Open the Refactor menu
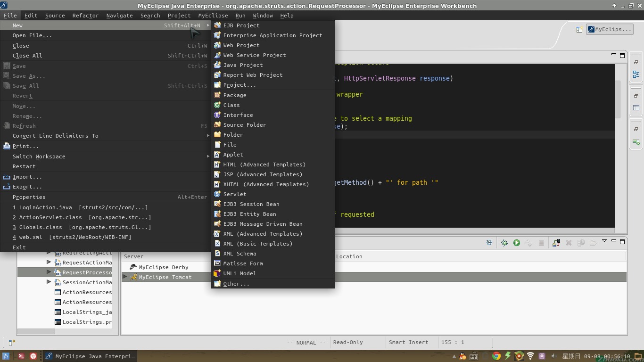644x362 pixels. [85, 16]
